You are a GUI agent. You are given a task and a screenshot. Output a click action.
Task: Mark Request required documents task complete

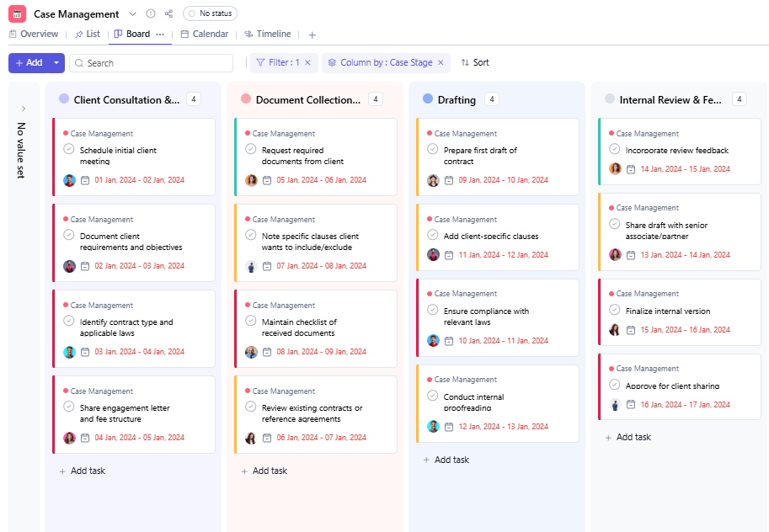[250, 149]
